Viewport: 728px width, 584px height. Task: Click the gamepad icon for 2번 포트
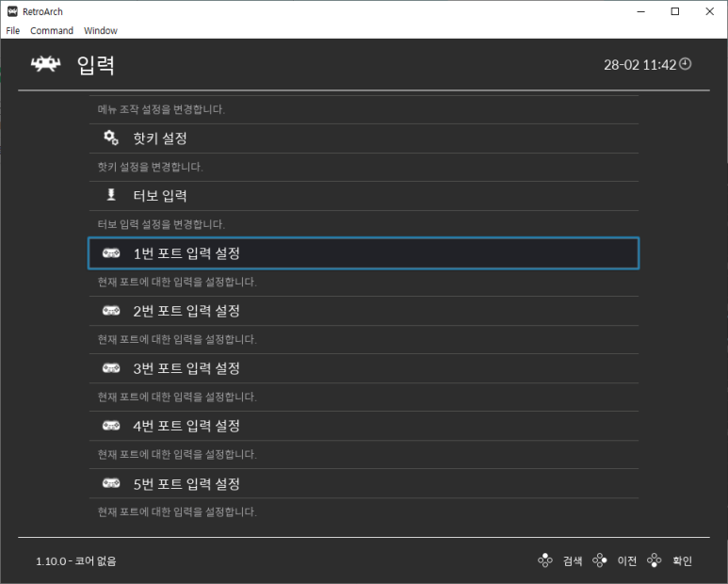111,310
